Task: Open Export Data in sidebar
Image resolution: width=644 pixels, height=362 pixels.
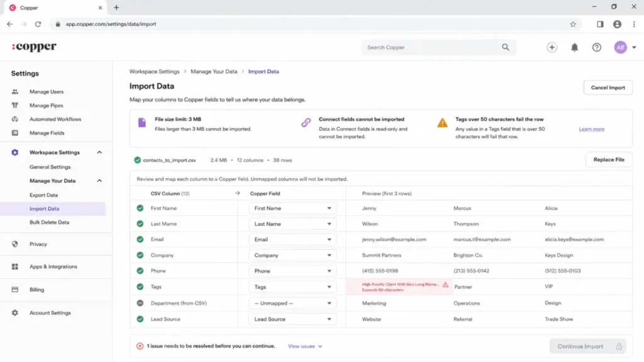Action: point(43,195)
